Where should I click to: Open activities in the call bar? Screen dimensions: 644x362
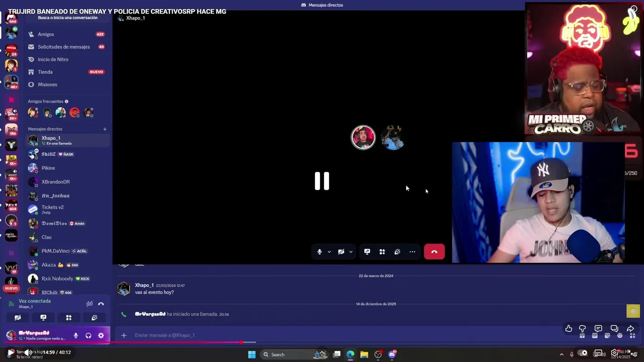[x=382, y=252]
